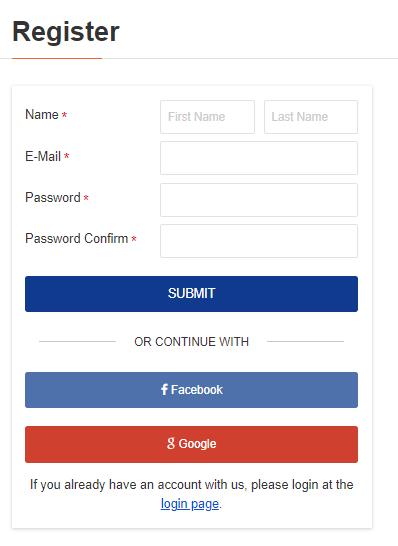Continue with the Facebook button
Viewport: 398px width, 546px height.
click(x=192, y=390)
